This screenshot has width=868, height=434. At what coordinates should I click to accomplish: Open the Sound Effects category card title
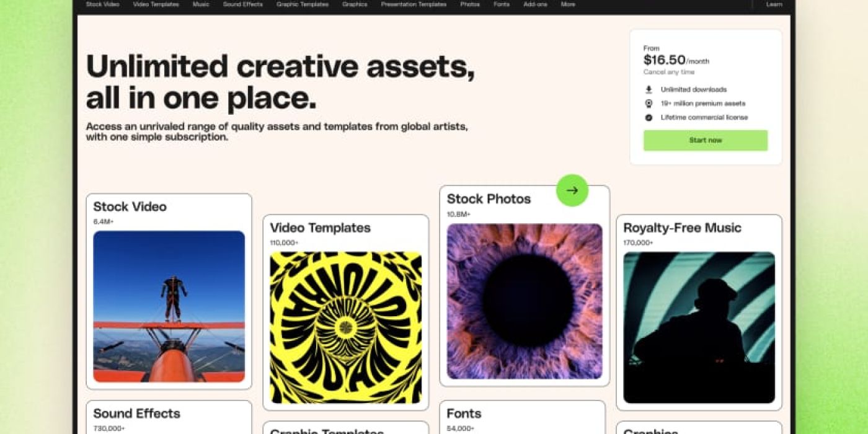tap(137, 414)
